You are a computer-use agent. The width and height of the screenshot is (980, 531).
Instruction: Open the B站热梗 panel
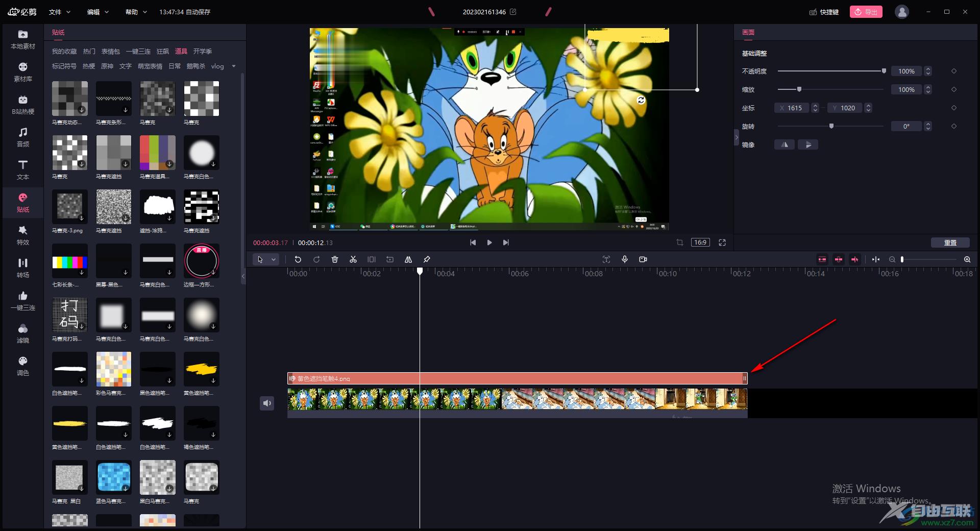point(23,105)
